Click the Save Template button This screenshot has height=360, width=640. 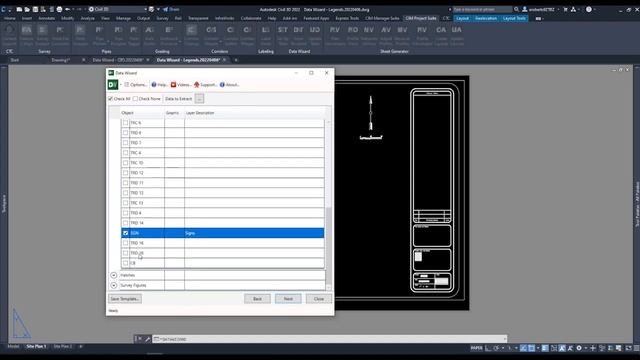click(125, 299)
